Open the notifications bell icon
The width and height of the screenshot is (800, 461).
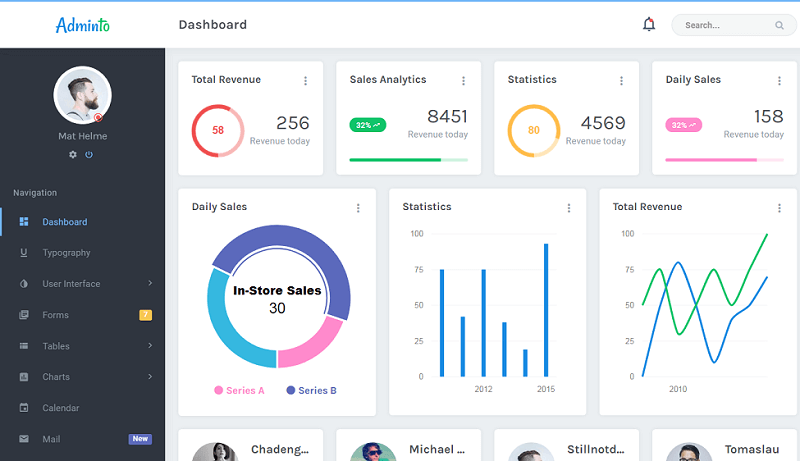tap(648, 24)
